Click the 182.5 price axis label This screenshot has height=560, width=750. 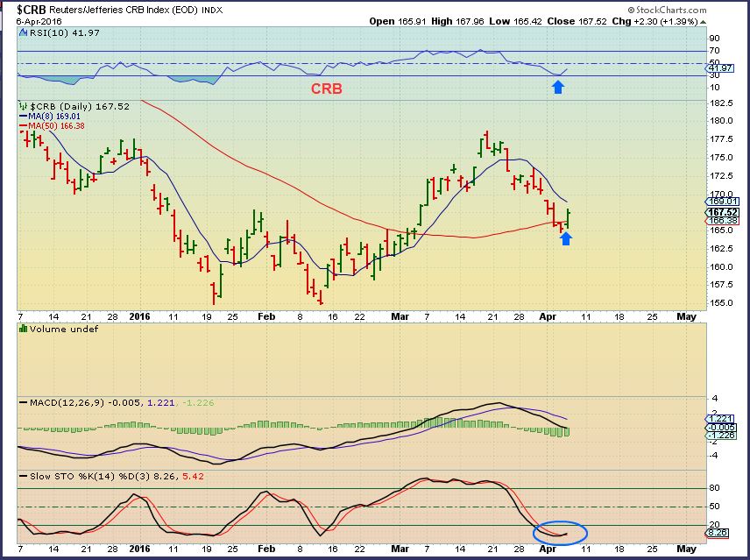[721, 103]
